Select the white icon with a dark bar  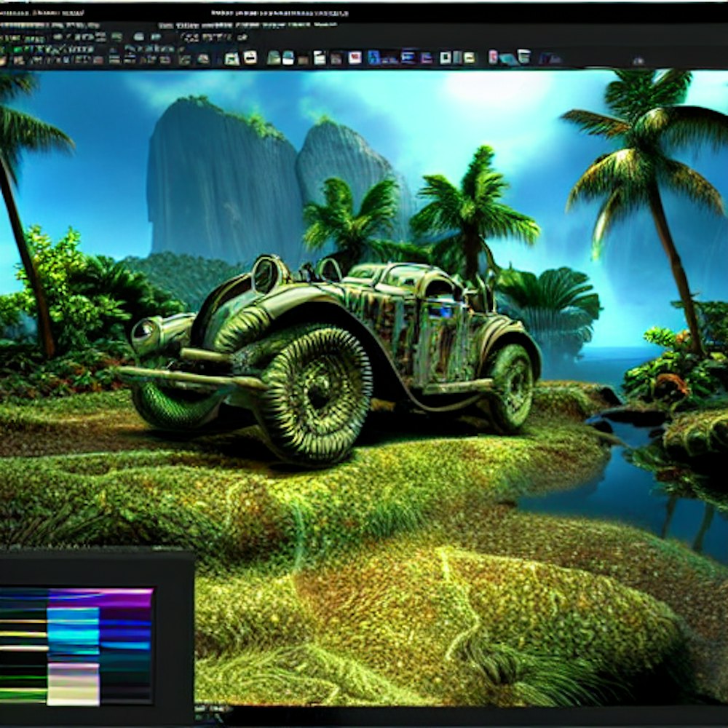[250, 57]
